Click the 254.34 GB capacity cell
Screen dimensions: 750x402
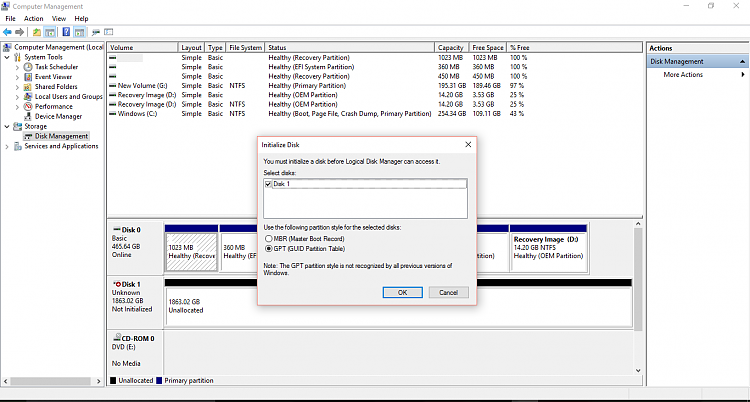point(452,114)
